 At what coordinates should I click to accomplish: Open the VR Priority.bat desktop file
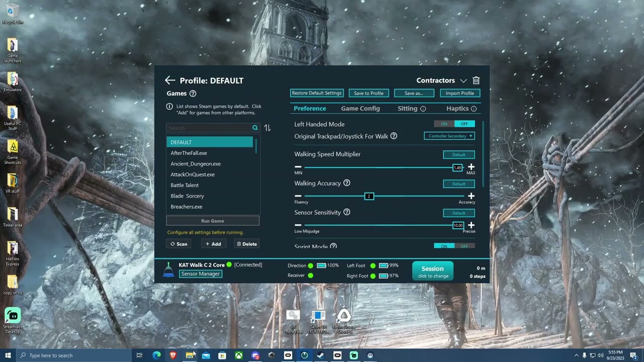click(293, 322)
